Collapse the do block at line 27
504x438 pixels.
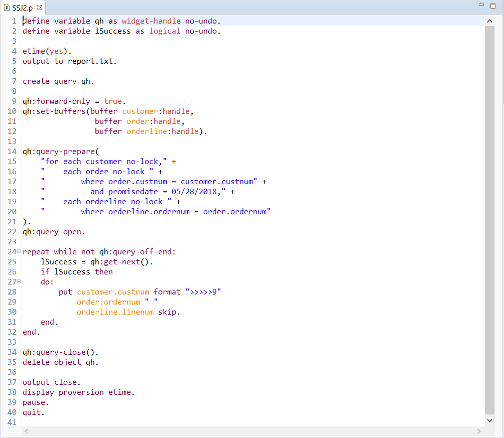coord(19,281)
